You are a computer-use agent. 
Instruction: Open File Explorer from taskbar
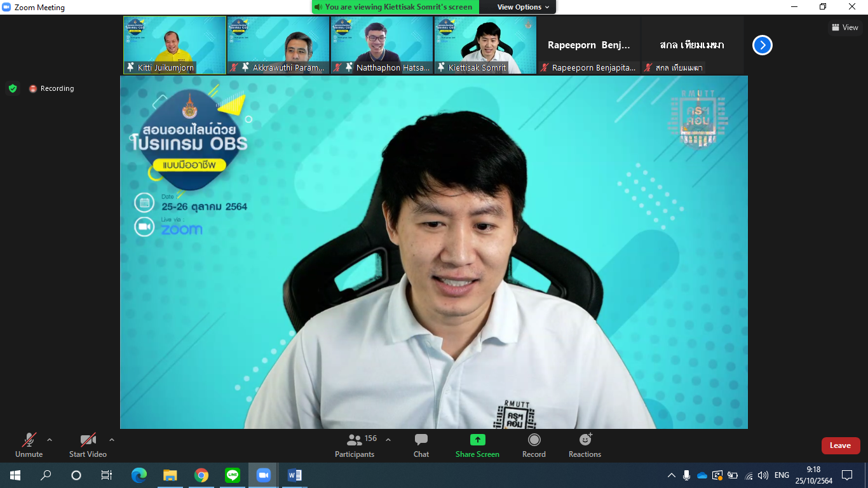pos(170,475)
